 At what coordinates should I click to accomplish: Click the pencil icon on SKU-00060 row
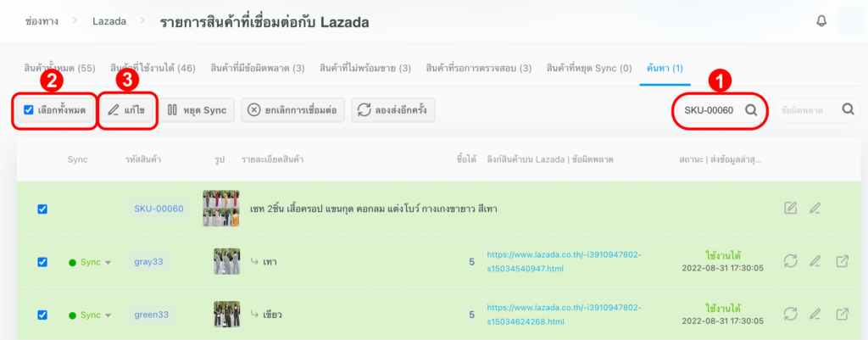coord(815,209)
